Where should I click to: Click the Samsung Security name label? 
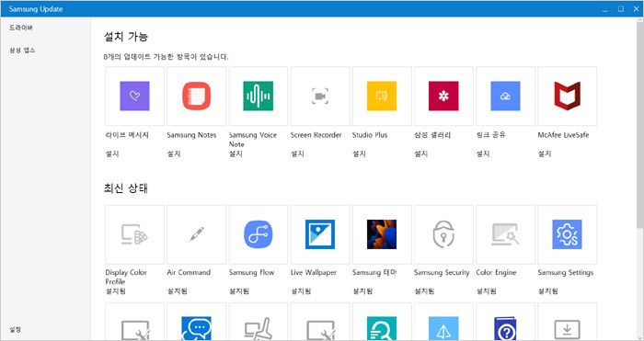point(442,272)
